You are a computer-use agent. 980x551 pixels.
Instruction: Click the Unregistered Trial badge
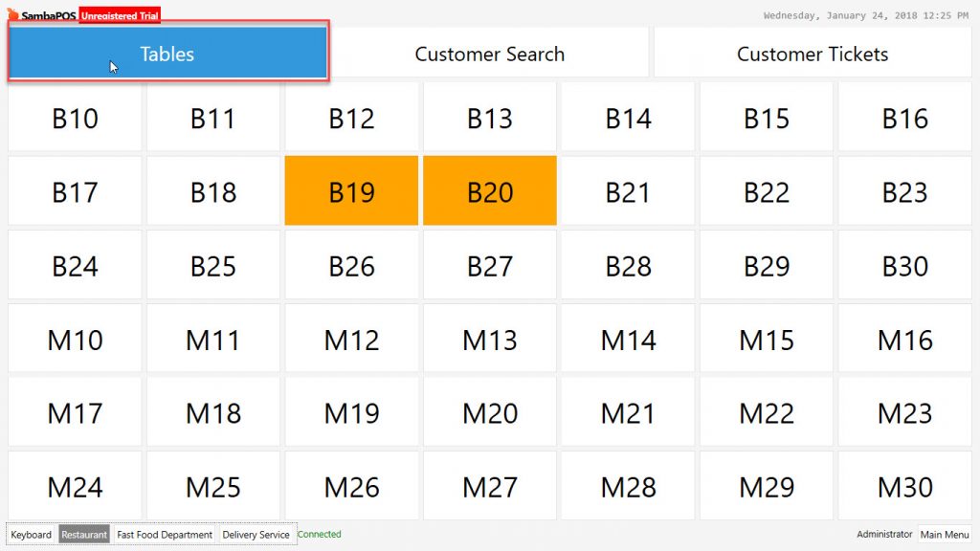click(120, 15)
